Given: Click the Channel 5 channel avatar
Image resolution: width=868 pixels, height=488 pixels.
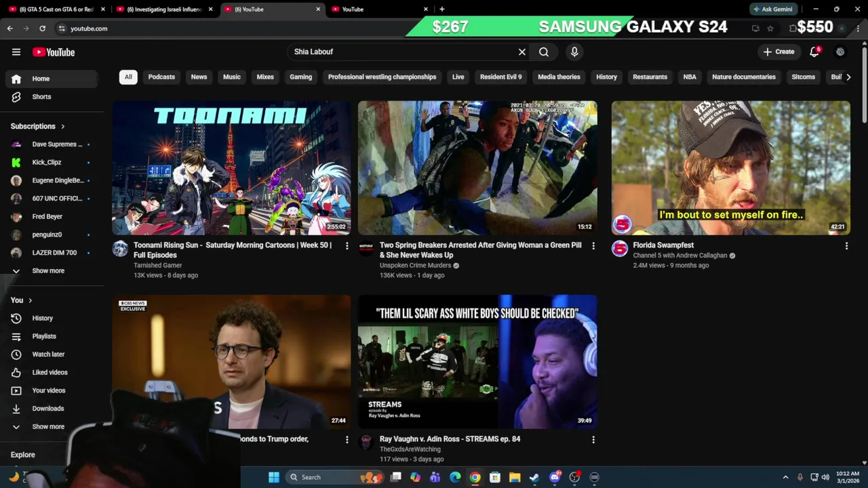Looking at the screenshot, I should tap(620, 249).
